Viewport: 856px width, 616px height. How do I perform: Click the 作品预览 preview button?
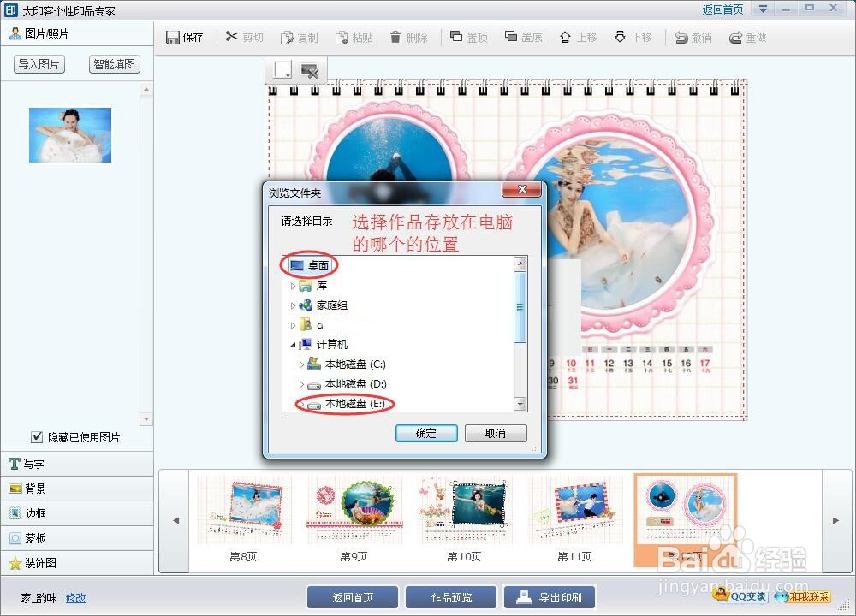(451, 596)
